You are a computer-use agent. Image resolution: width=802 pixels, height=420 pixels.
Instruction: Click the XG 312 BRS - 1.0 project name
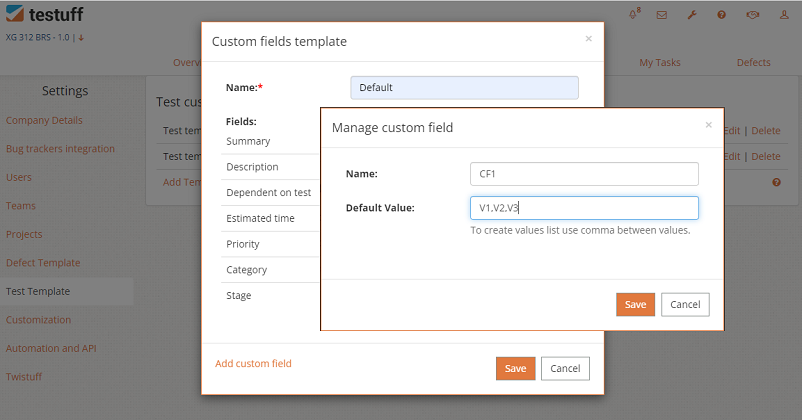[x=37, y=37]
